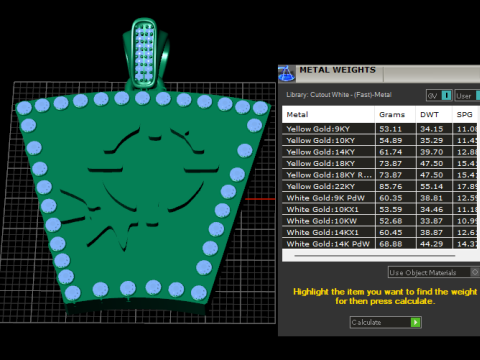
Task: Select the pendant bail in viewport
Action: pyautogui.click(x=144, y=53)
